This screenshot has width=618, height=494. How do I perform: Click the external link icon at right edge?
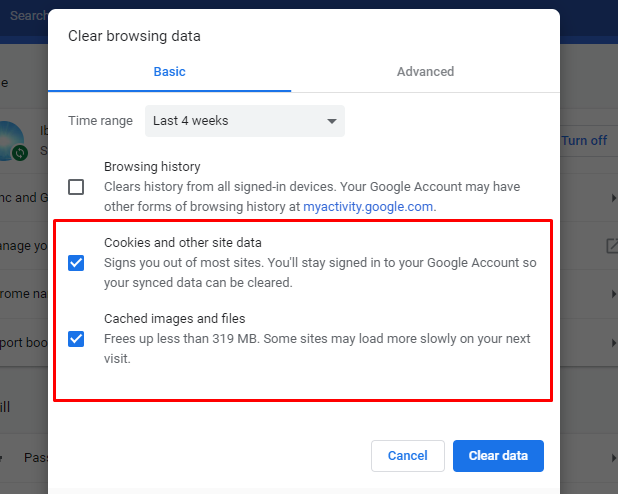point(611,246)
